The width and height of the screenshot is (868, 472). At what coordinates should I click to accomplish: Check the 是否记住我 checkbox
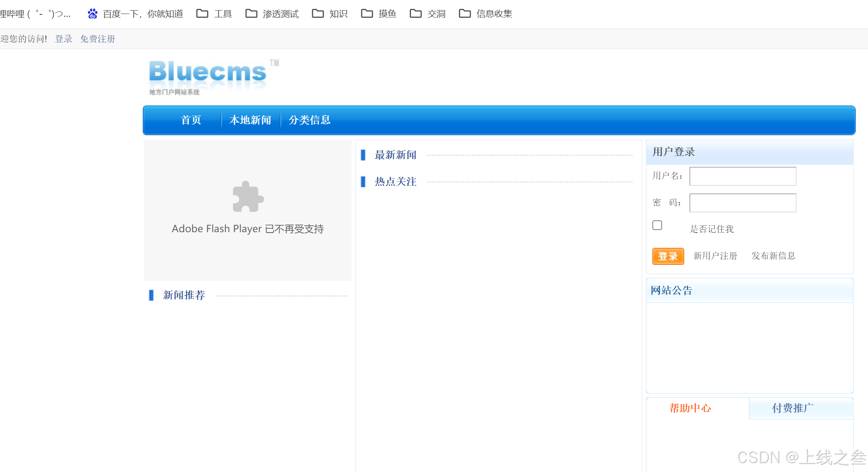click(x=657, y=225)
